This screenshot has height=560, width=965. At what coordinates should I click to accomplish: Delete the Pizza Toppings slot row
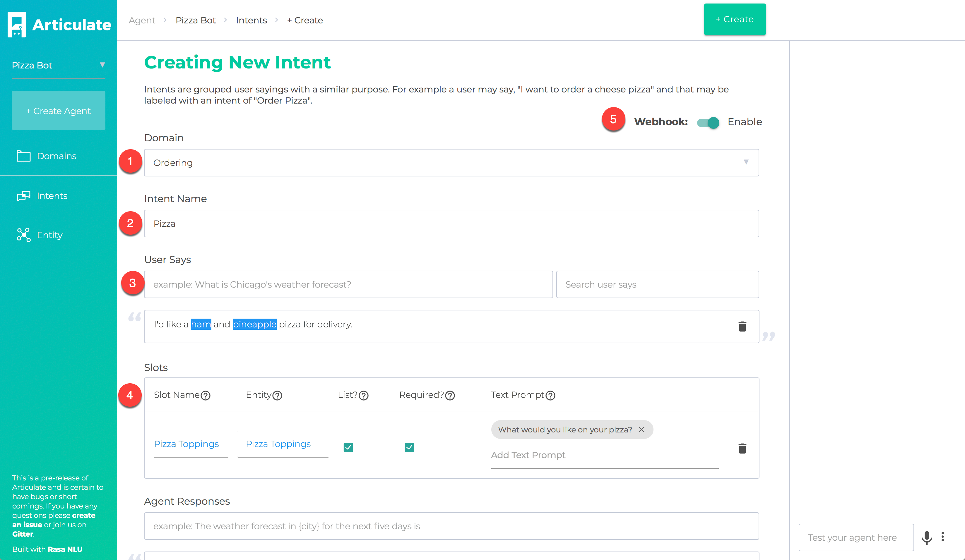point(742,448)
